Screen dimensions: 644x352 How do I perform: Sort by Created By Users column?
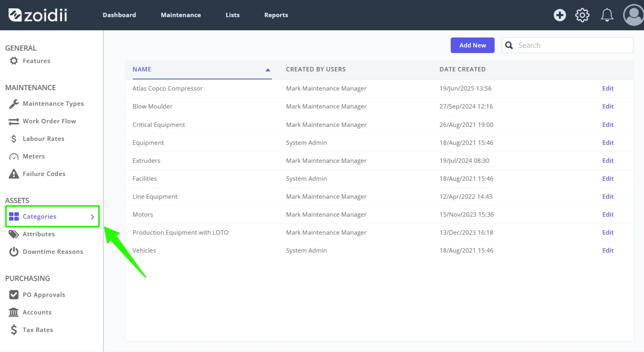[316, 69]
